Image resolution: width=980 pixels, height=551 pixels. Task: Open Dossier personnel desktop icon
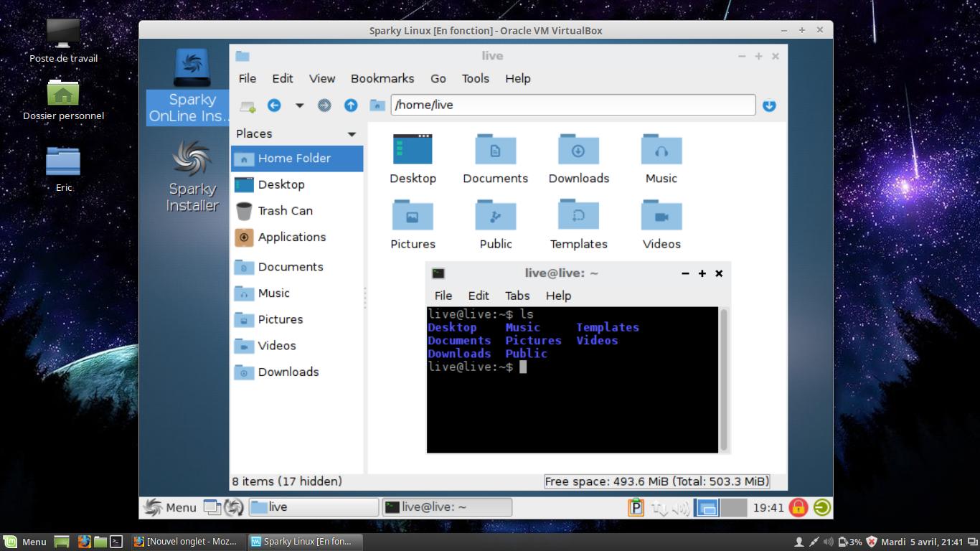point(63,100)
